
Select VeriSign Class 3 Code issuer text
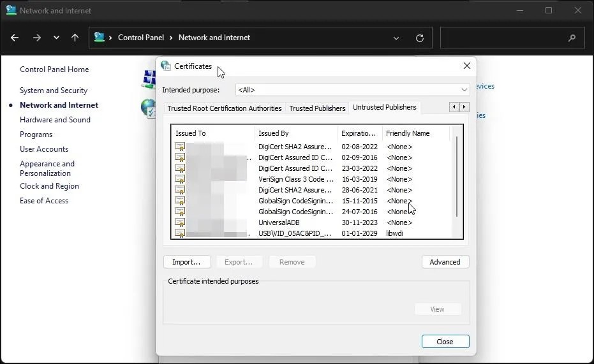[x=296, y=179]
